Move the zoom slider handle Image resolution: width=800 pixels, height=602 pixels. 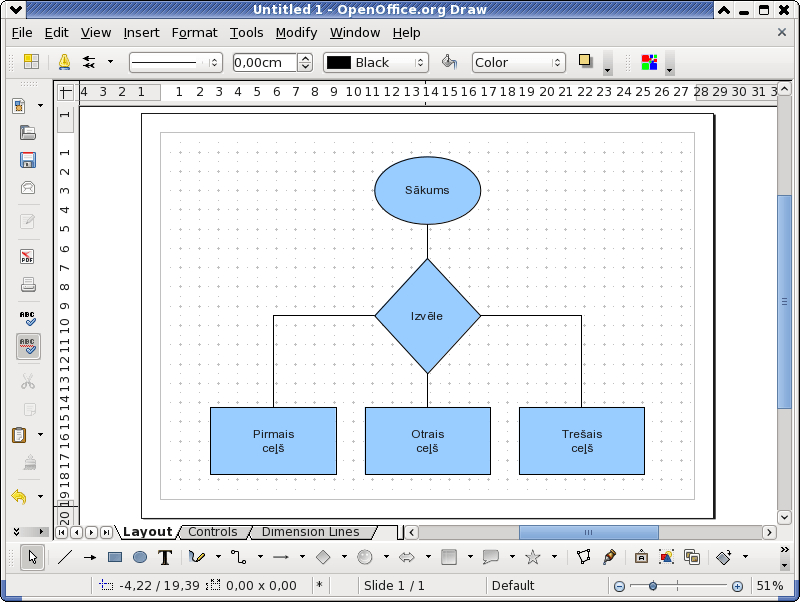(x=653, y=586)
